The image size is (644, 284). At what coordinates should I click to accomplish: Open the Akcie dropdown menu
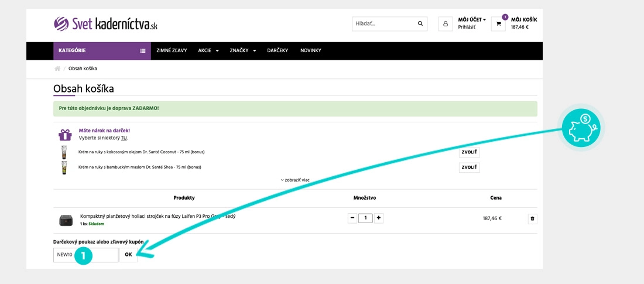click(x=208, y=50)
